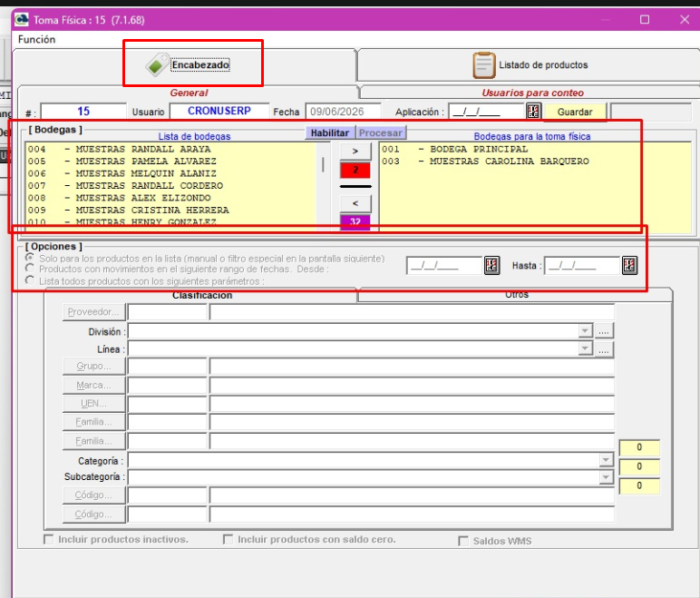Click the Habilitar button
700x598 pixels.
330,132
